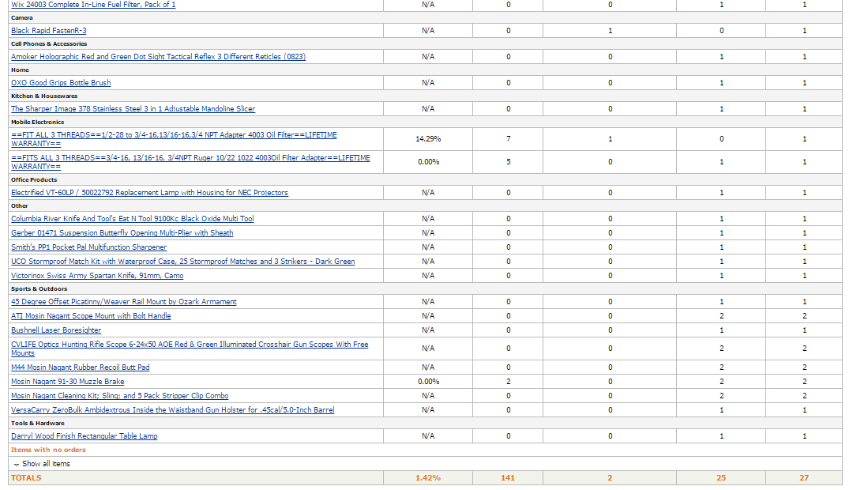The width and height of the screenshot is (868, 490).
Task: Open the 1/2-28 NPT Adapter Oil Filter link
Action: pyautogui.click(x=174, y=135)
